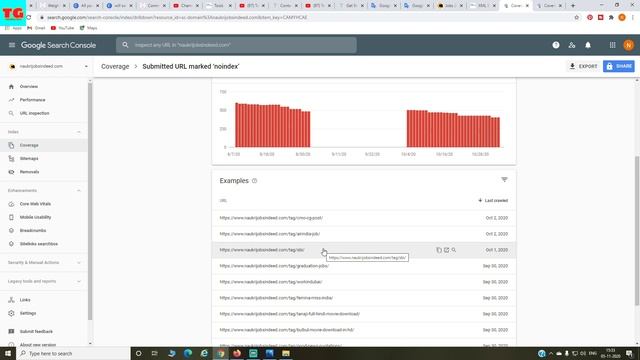
Task: Open the Google apps grid
Action: (x=612, y=45)
